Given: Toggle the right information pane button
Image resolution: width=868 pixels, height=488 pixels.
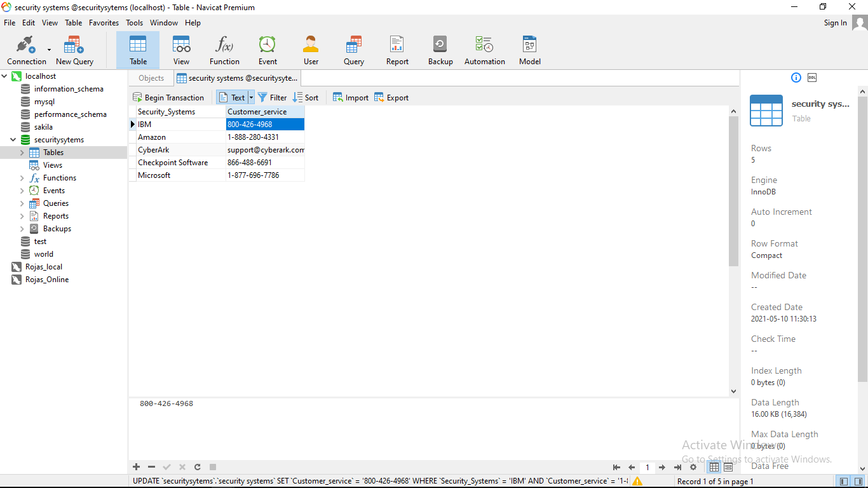Looking at the screenshot, I should [x=857, y=482].
